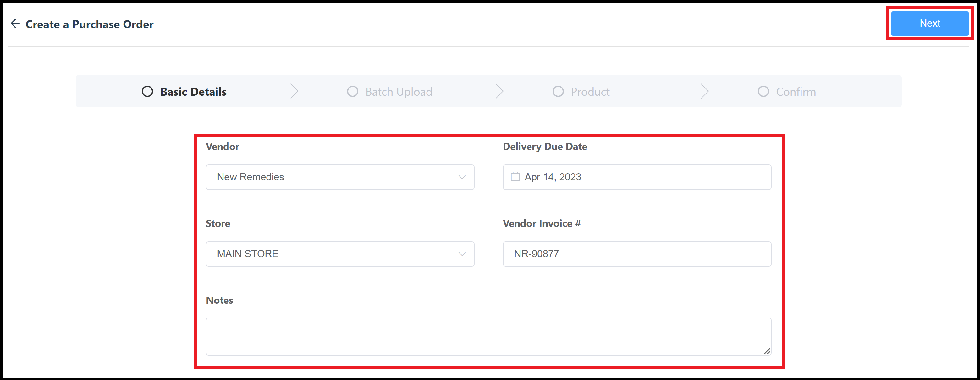Image resolution: width=980 pixels, height=380 pixels.
Task: Open the Store dropdown showing MAIN STORE
Action: tap(340, 254)
